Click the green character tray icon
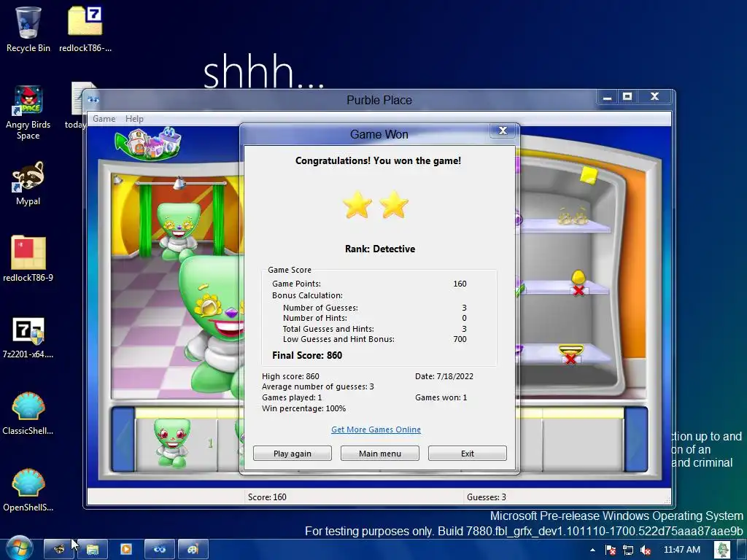The width and height of the screenshot is (747, 560). click(x=722, y=550)
